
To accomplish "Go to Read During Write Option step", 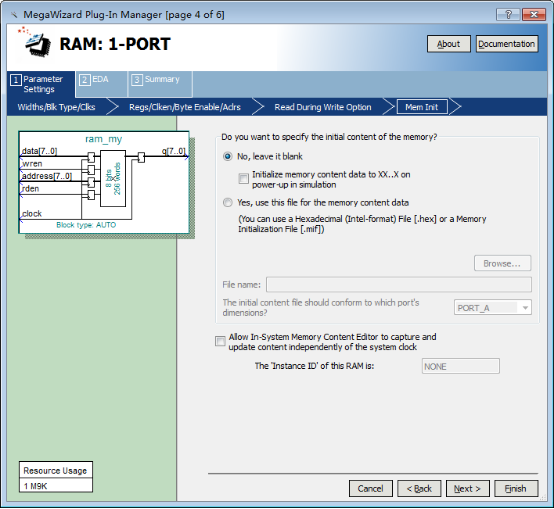I will tap(323, 107).
